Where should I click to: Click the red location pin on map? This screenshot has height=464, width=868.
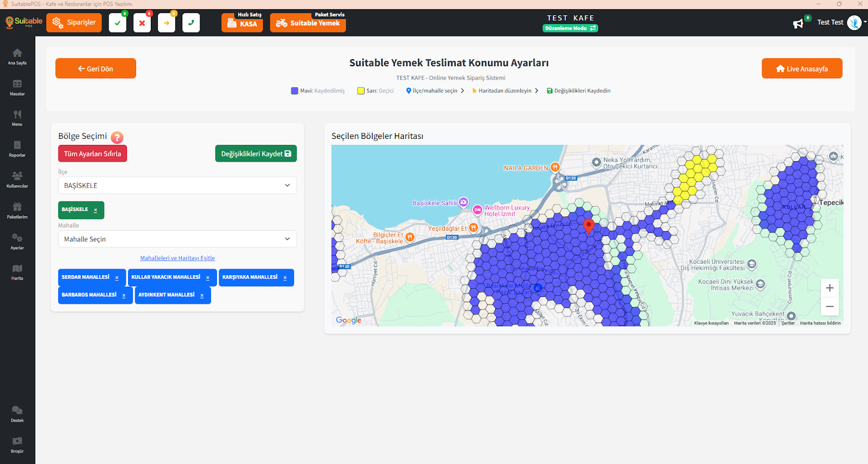coord(589,225)
